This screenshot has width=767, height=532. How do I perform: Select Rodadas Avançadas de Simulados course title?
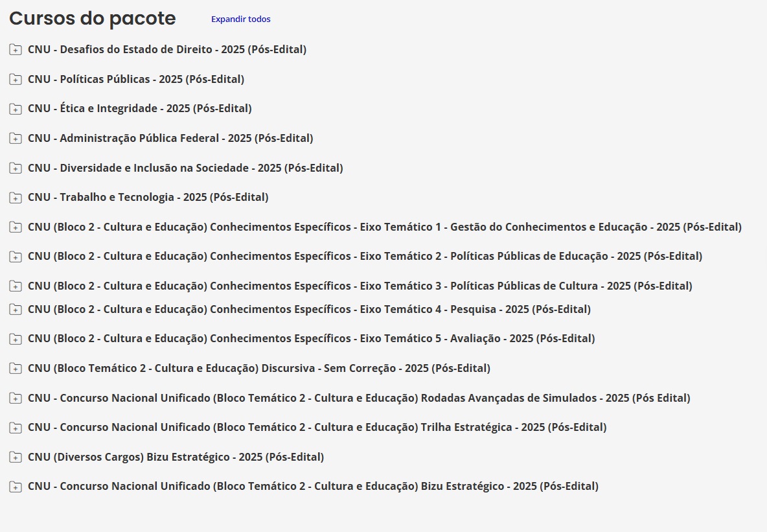[359, 398]
